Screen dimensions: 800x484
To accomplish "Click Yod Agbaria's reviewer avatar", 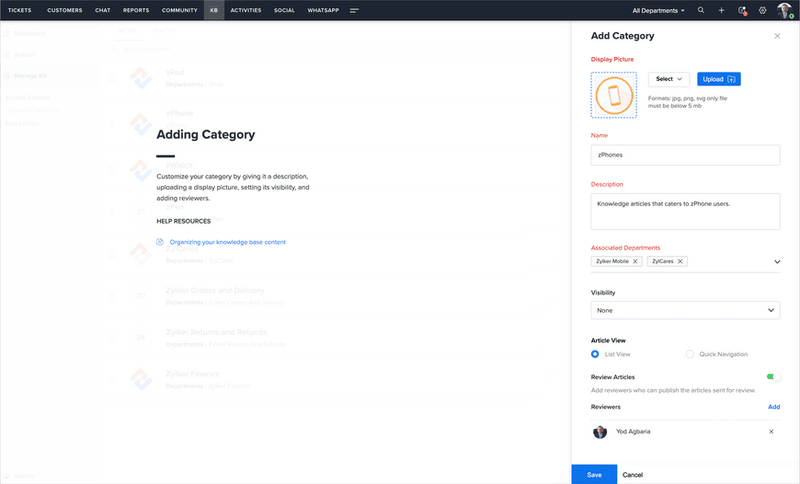I will 600,432.
